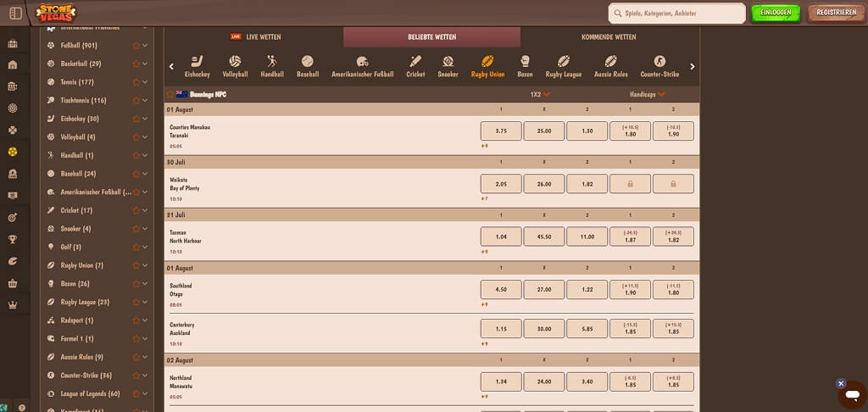Favorite League of Legends with its star
The width and height of the screenshot is (868, 412).
click(136, 393)
